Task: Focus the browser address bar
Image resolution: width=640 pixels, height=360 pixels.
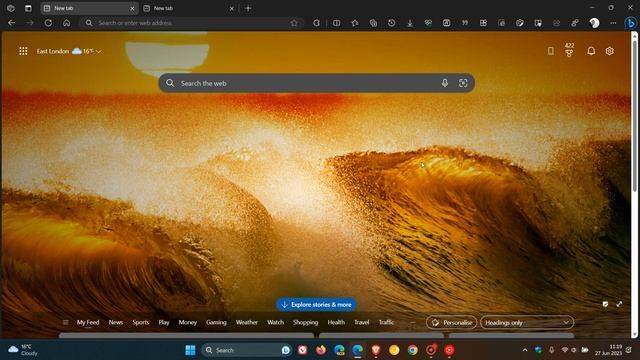Action: tap(192, 23)
